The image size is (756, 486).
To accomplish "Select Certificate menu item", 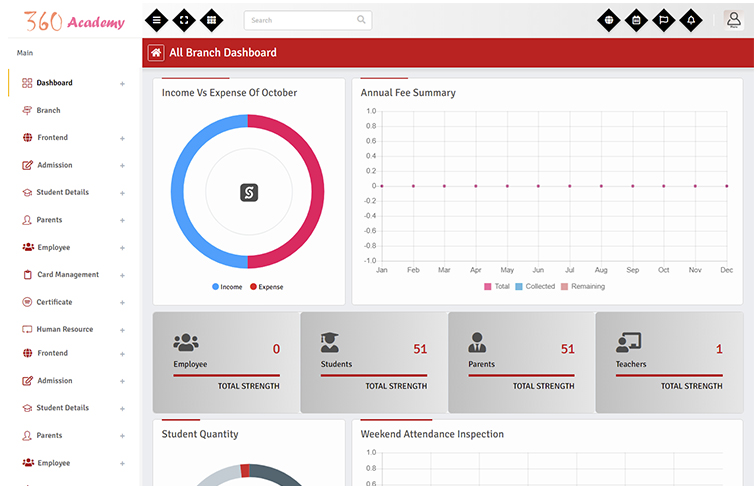I will click(x=54, y=302).
